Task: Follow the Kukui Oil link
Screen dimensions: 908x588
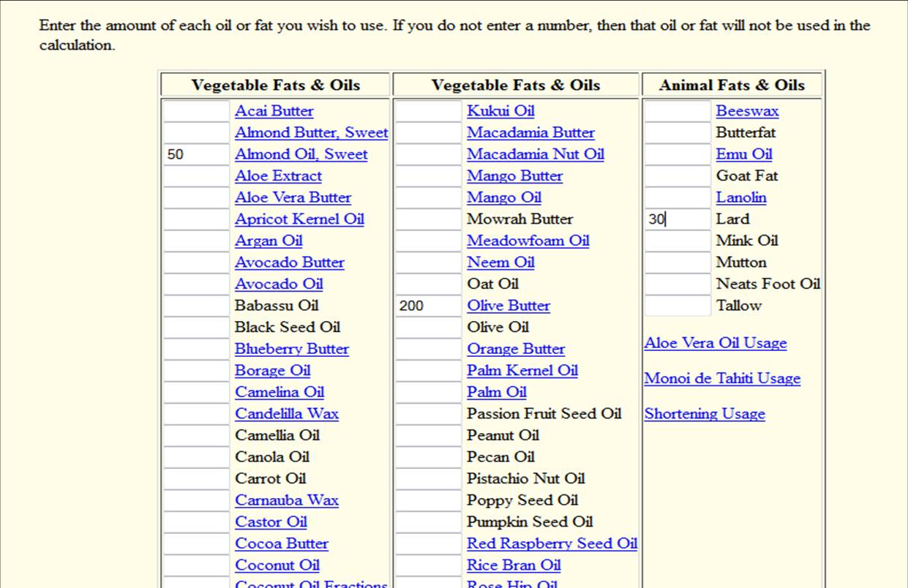Action: click(500, 110)
